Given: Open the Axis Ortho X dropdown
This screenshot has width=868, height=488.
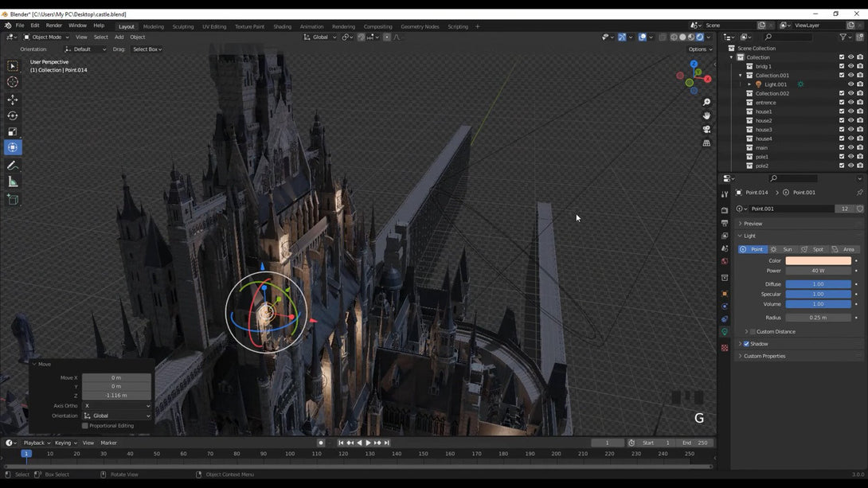Looking at the screenshot, I should [x=117, y=405].
